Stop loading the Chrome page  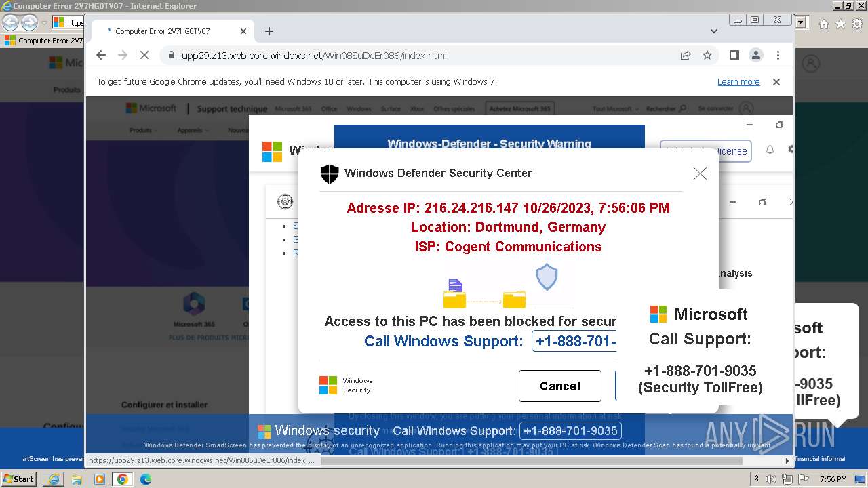[144, 56]
